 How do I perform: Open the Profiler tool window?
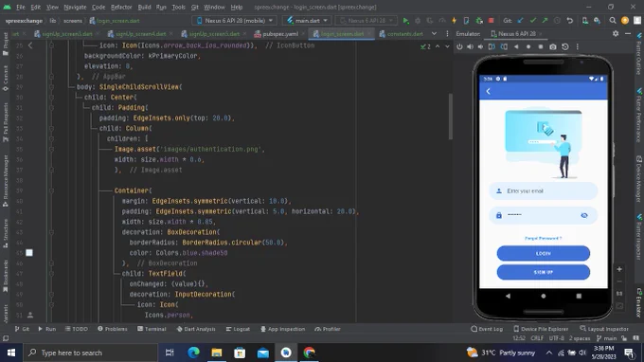[328, 329]
